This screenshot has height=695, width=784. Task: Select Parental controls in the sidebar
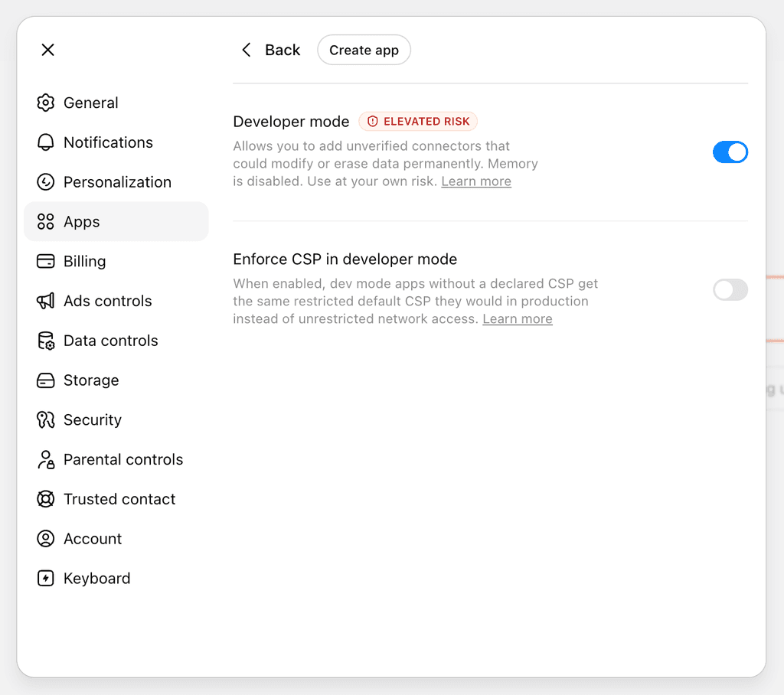tap(116, 459)
